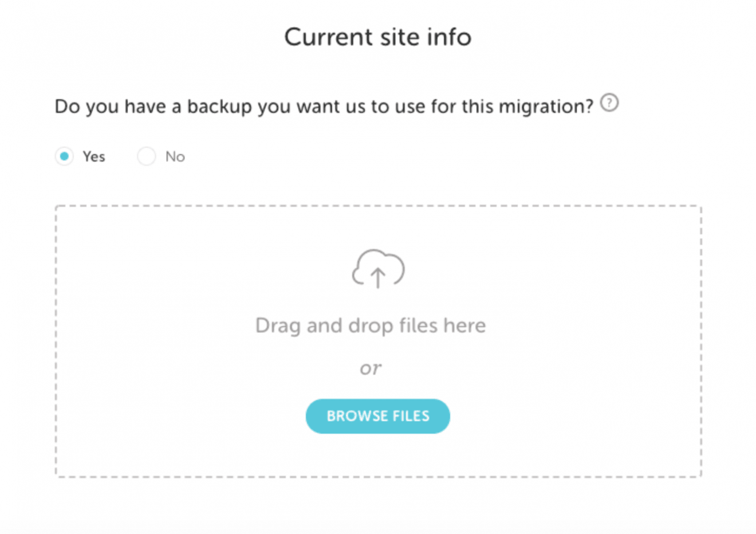Click the Current site info heading
The width and height of the screenshot is (756, 534).
[x=377, y=36]
